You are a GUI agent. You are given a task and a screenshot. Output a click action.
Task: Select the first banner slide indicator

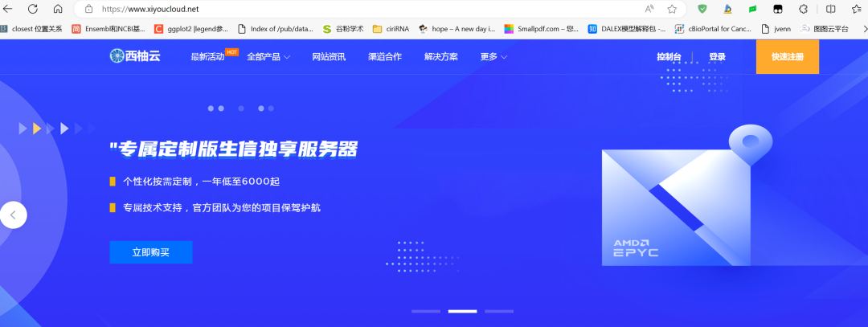426,312
